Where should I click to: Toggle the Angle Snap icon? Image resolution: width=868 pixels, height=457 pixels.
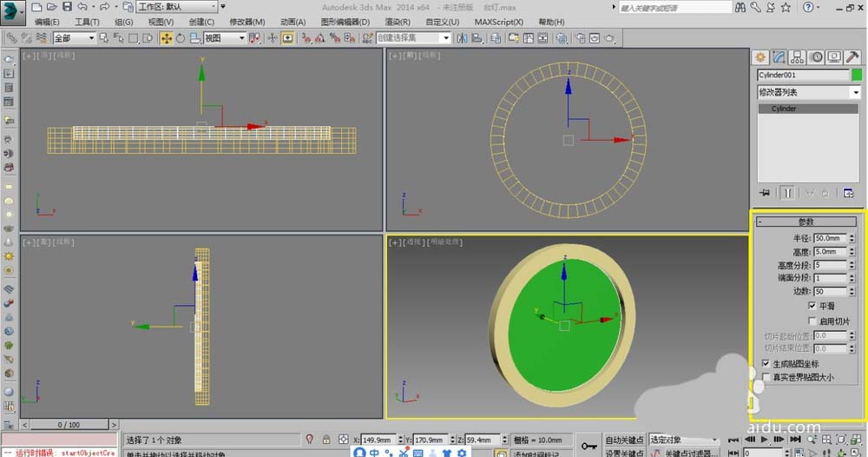pos(320,38)
